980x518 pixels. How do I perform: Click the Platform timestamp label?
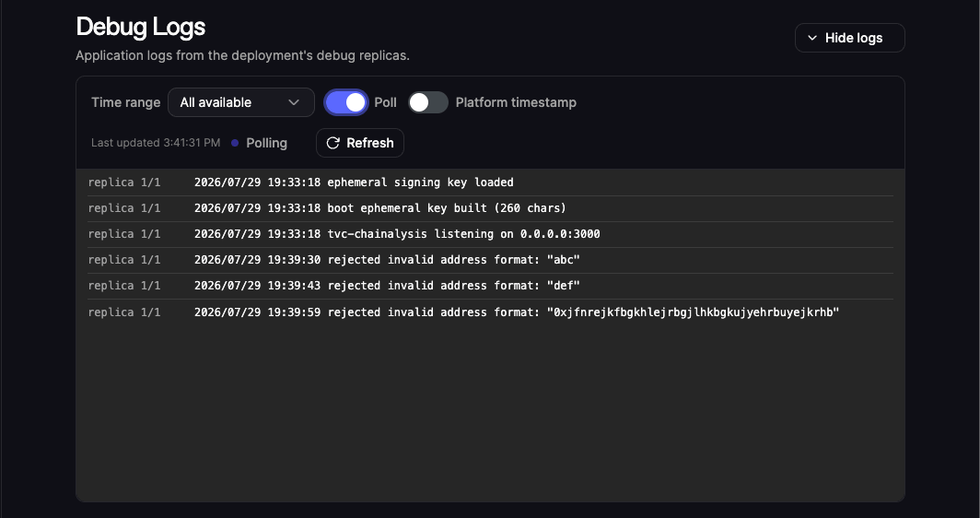(516, 102)
